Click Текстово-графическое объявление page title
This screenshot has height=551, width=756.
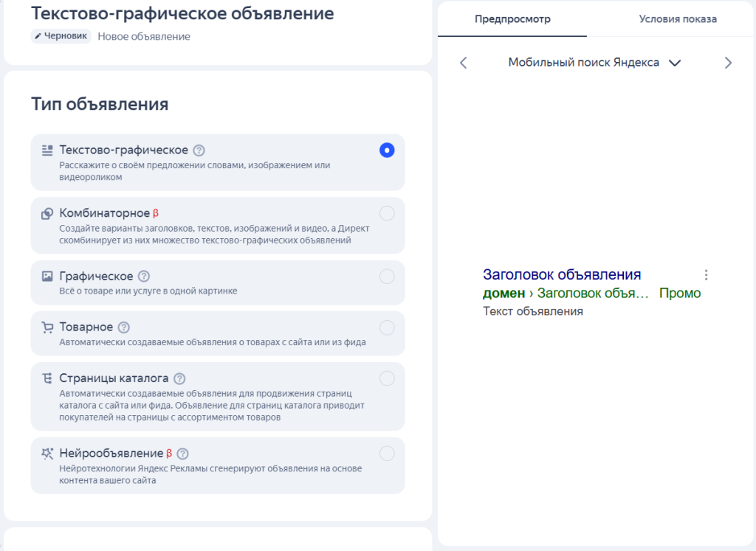pyautogui.click(x=182, y=13)
